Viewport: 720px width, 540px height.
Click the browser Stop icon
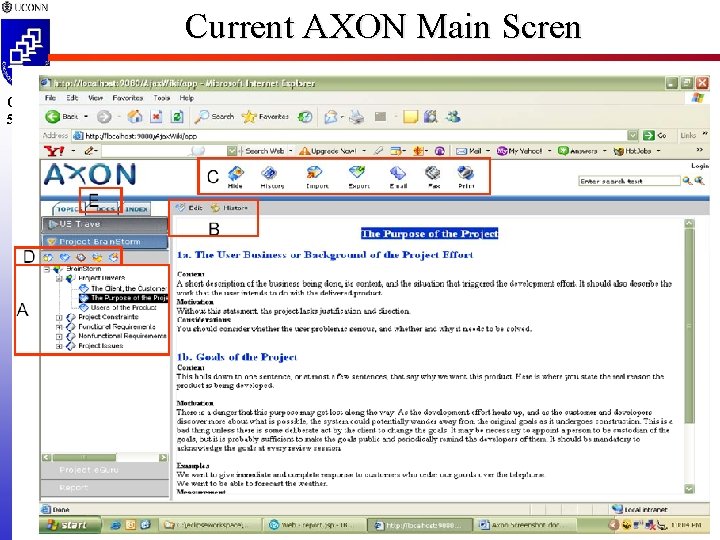pos(156,117)
